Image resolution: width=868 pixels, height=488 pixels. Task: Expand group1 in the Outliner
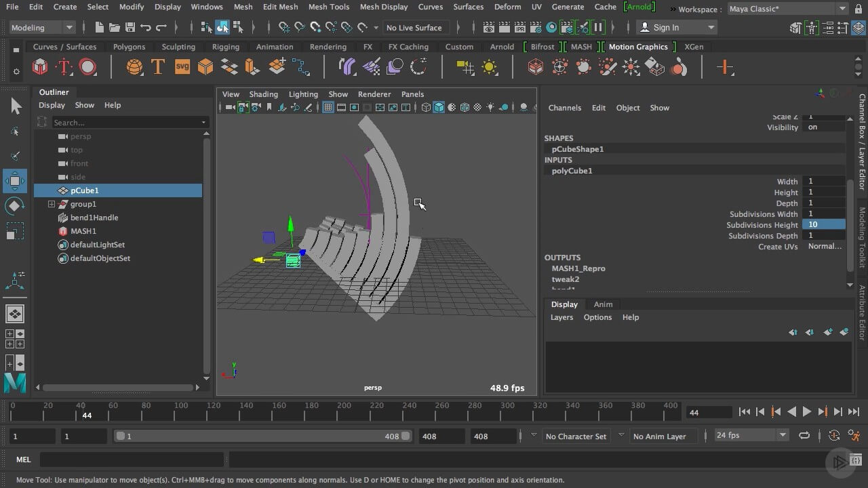tap(51, 204)
